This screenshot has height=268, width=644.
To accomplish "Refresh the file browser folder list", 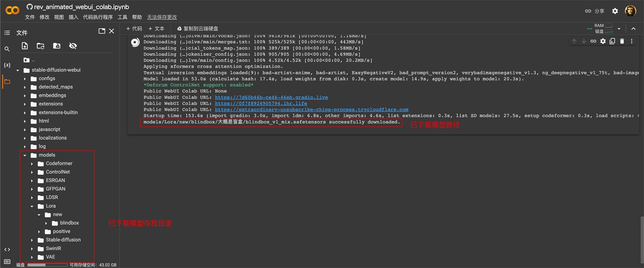I will coord(40,46).
